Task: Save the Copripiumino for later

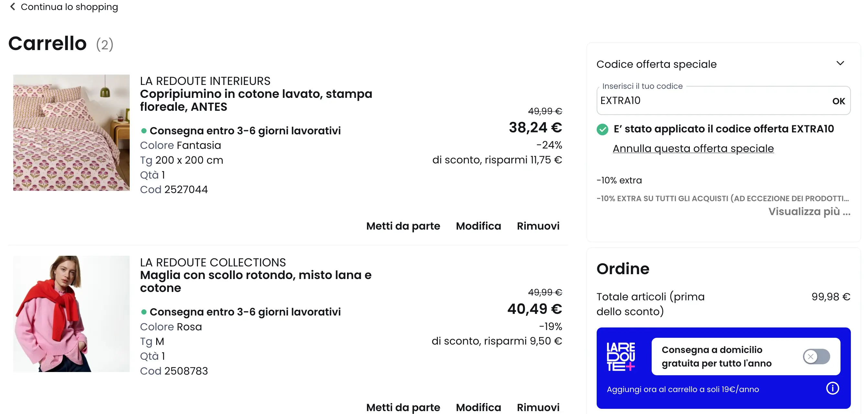Action: tap(403, 226)
